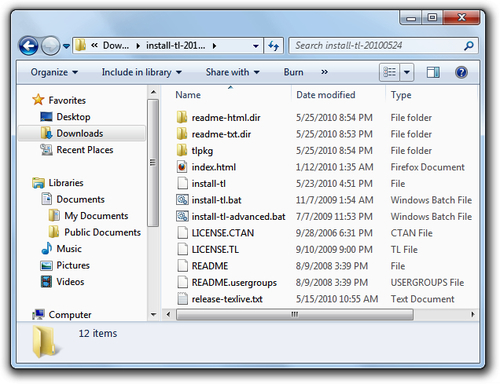Click the Forward navigation arrow
Screen dimensions: 500x384
50,46
